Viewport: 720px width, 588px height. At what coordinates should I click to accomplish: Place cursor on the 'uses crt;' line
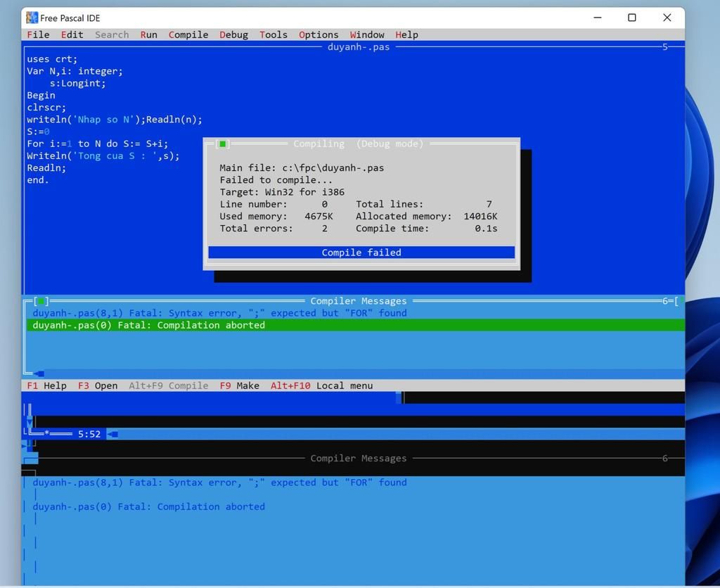point(52,59)
